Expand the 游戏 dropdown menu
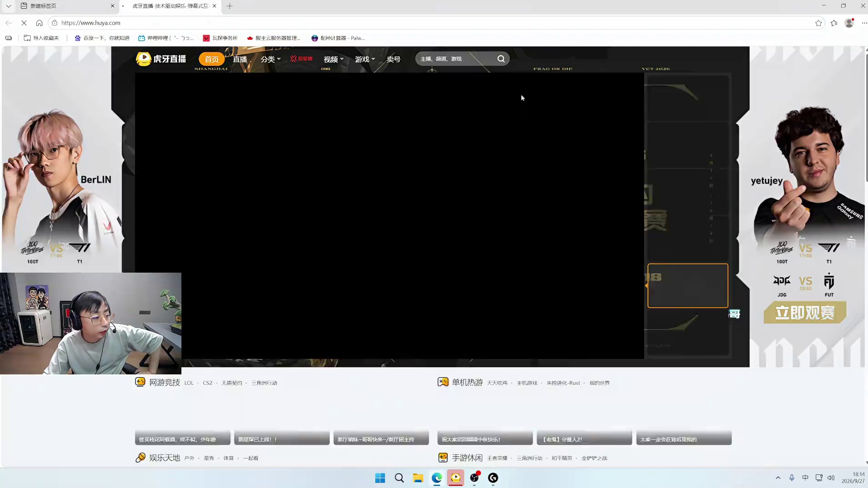The image size is (868, 488). coord(365,59)
